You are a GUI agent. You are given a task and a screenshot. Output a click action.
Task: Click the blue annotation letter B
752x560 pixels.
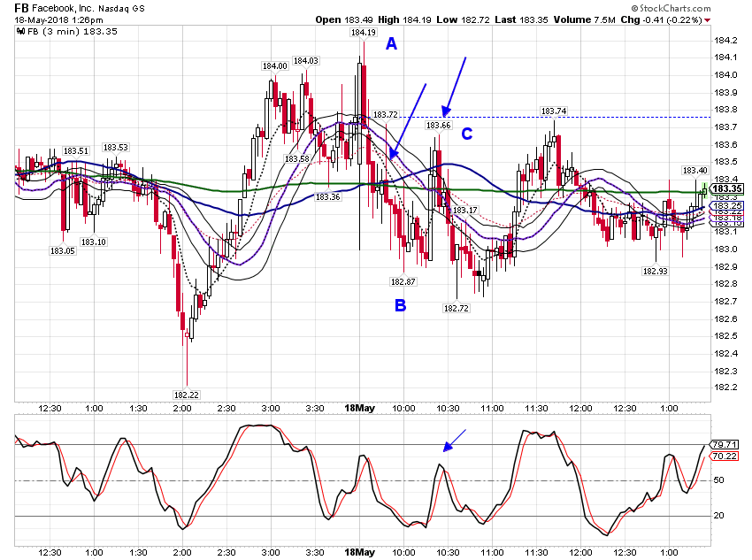click(x=400, y=305)
